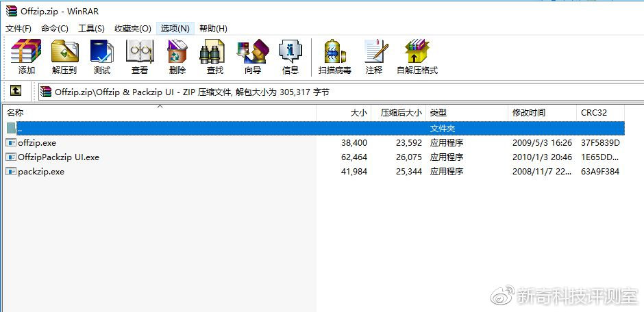Click the parent folder icon in '..' row
Screen dimensions: 644x312
[11, 129]
